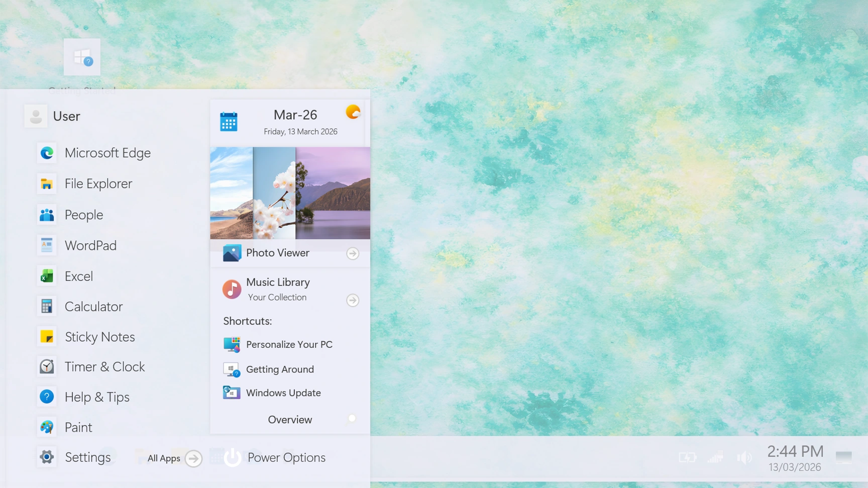Open the Getting Around shortcut
Screen dimensions: 868x488
[x=269, y=369]
